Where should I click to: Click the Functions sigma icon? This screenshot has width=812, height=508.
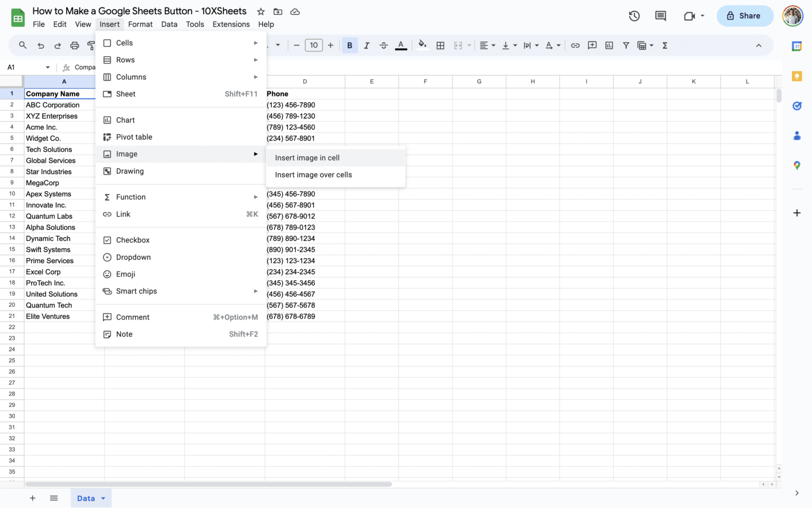[x=665, y=46]
